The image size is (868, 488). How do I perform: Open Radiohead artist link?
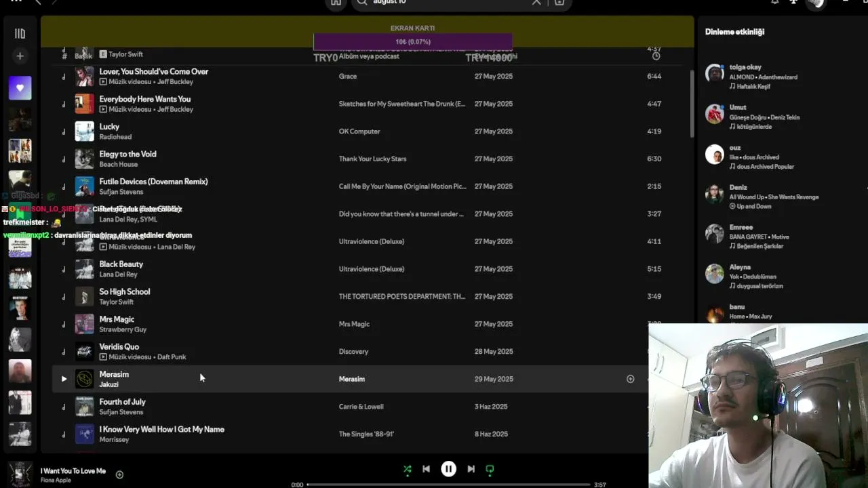click(x=115, y=137)
